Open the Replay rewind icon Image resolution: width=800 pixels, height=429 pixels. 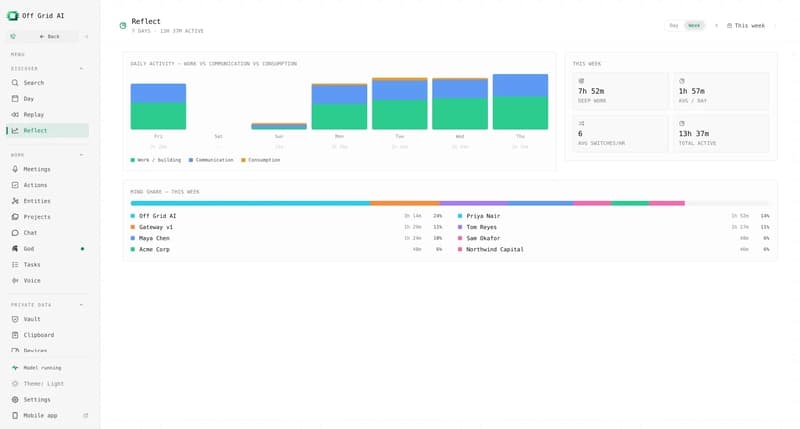15,115
